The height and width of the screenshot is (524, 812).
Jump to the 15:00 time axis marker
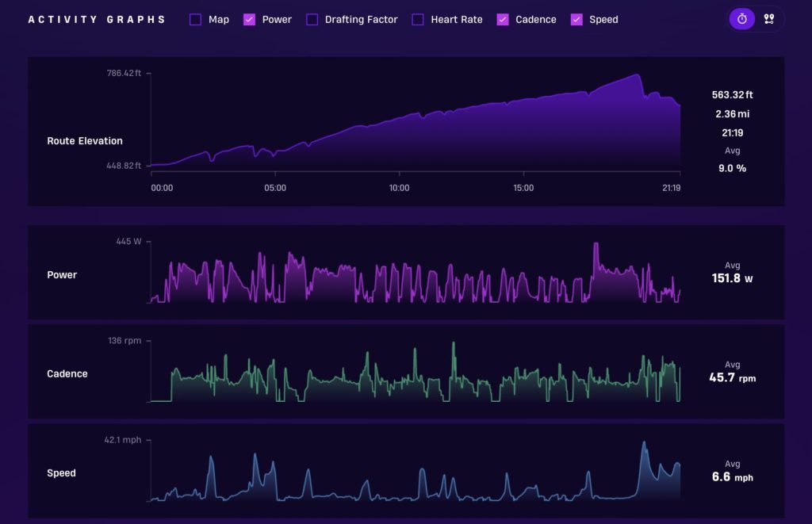523,188
